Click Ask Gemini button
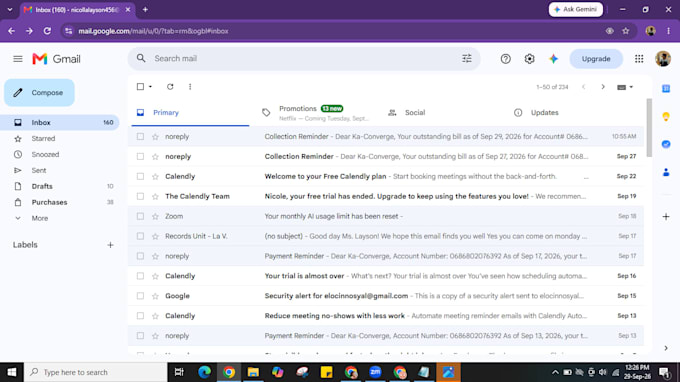This screenshot has height=382, width=680. click(575, 10)
